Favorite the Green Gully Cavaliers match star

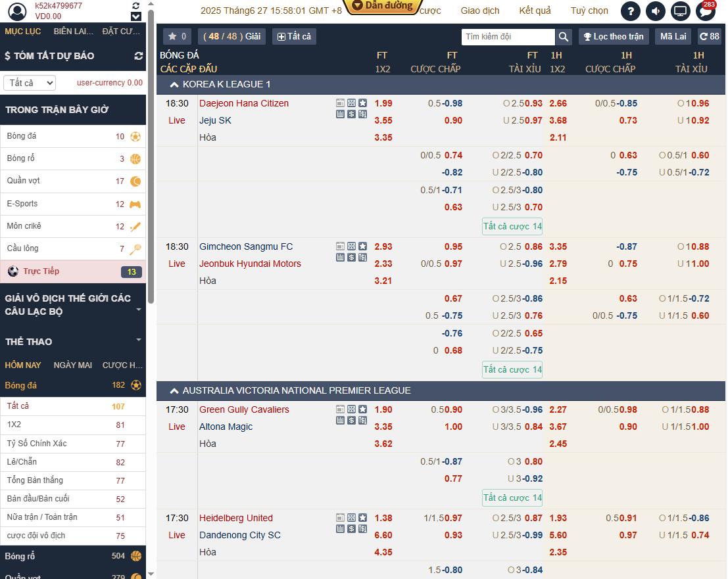(x=362, y=409)
